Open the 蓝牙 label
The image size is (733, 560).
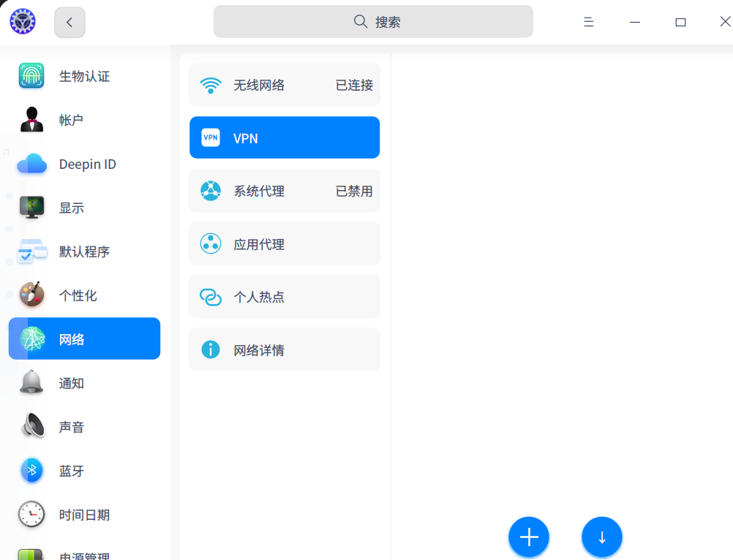click(71, 472)
